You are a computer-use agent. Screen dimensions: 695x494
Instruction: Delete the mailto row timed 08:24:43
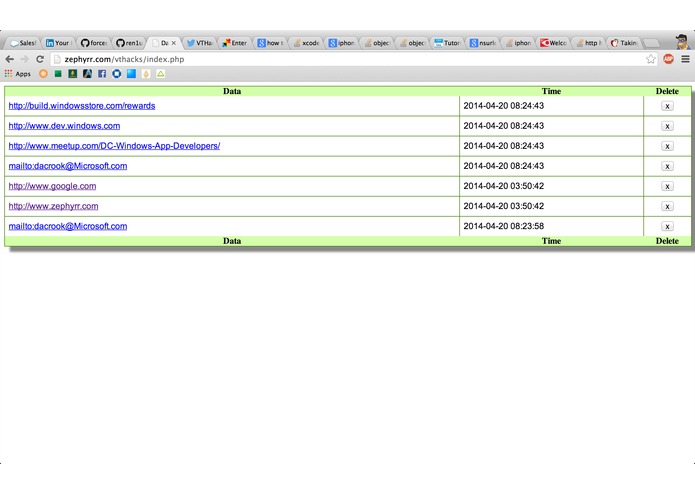tap(667, 166)
